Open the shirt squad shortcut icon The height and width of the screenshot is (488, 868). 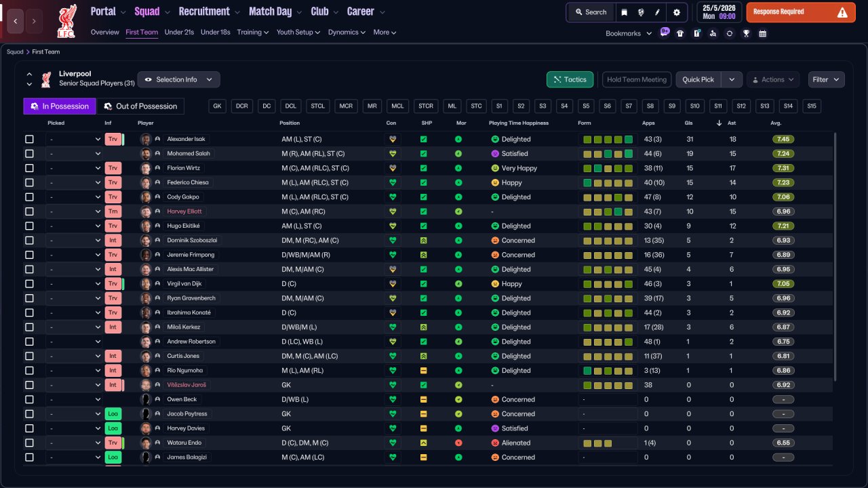pos(680,33)
